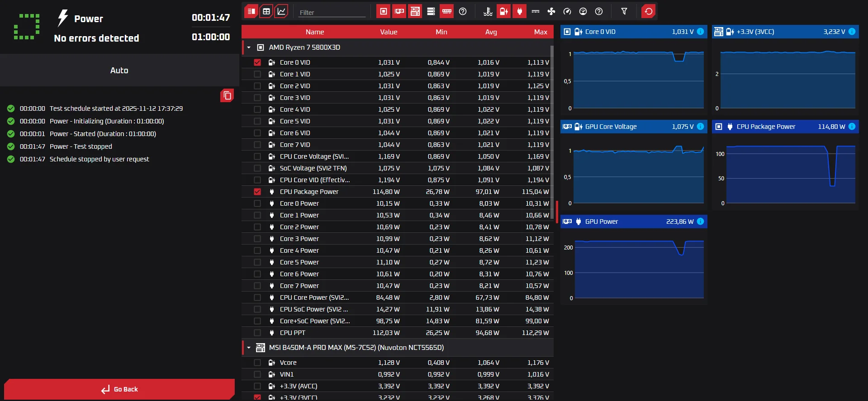Check the Vcore checkbox
Viewport: 868px width, 401px height.
(257, 363)
